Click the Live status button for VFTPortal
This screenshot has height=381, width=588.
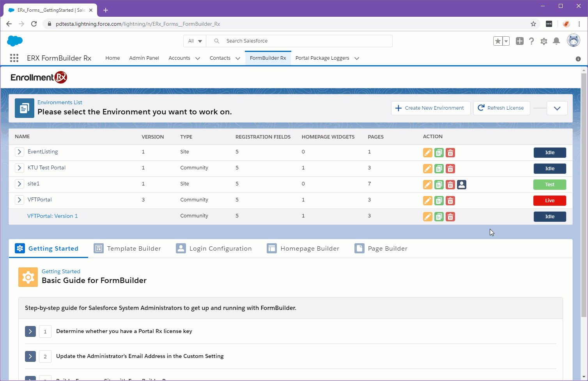pyautogui.click(x=549, y=201)
